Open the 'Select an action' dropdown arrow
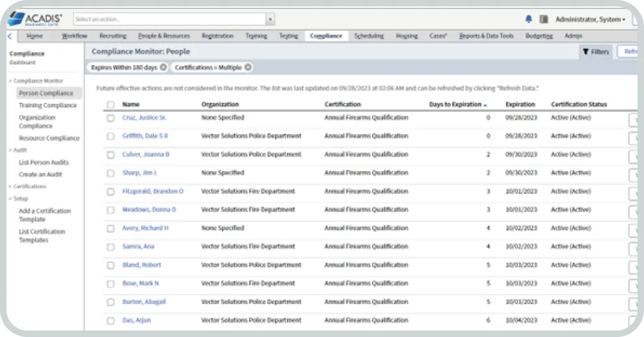This screenshot has width=644, height=337. point(270,20)
